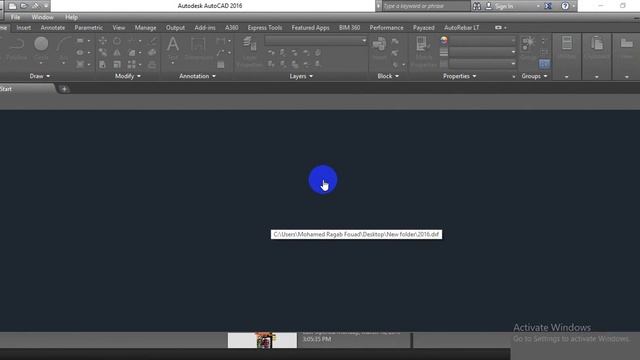Click the Help question mark icon
The image size is (640, 360).
[x=565, y=6]
